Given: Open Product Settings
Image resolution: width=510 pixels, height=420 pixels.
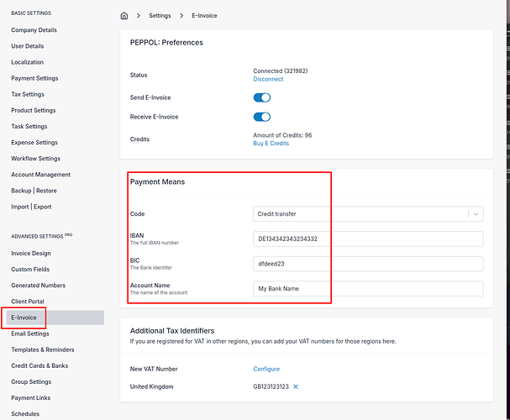Looking at the screenshot, I should [33, 110].
